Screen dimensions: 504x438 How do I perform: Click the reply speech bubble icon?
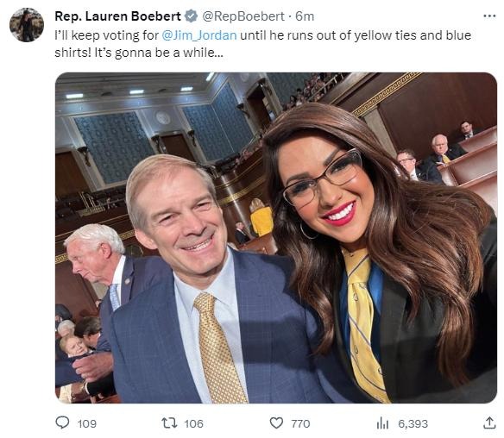pyautogui.click(x=62, y=422)
